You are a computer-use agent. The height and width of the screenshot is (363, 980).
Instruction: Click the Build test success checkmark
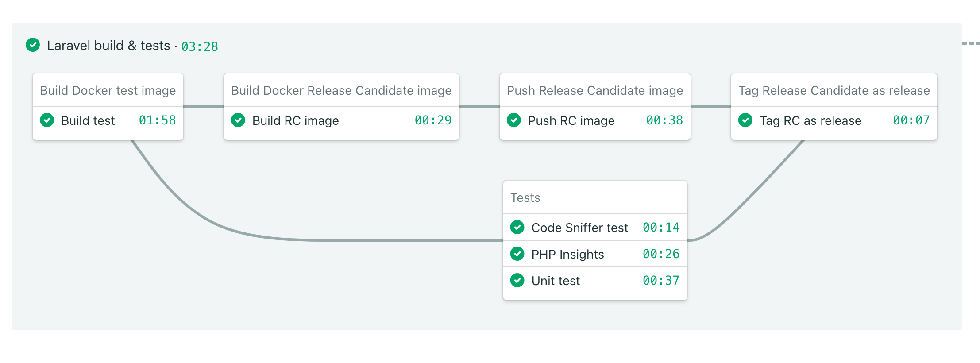pyautogui.click(x=47, y=120)
